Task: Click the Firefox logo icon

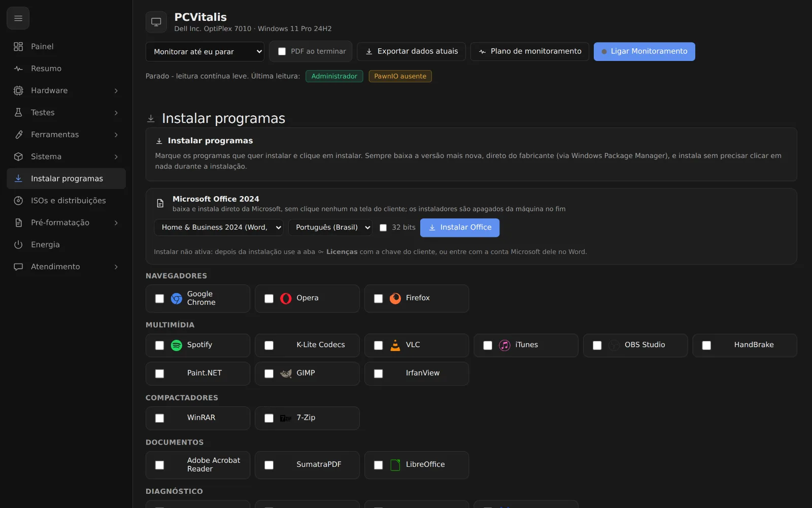Action: click(395, 299)
